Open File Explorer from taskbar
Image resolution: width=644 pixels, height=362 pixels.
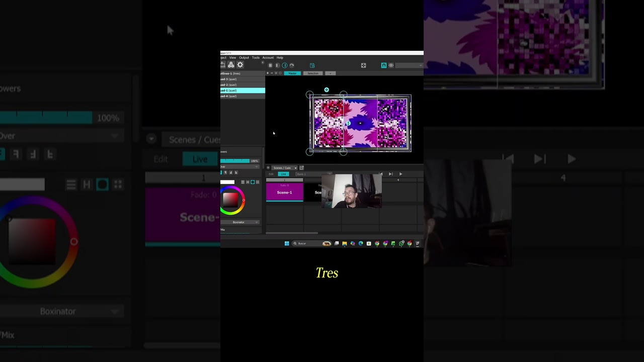[x=345, y=243]
